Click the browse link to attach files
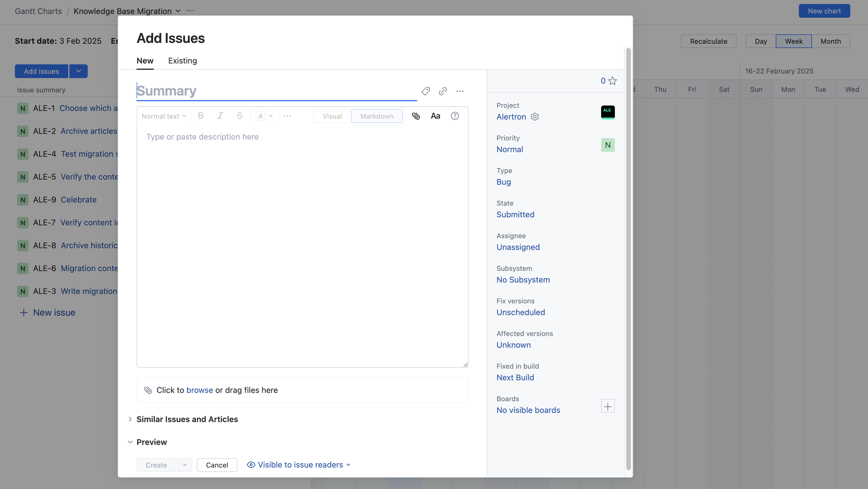The image size is (868, 489). pos(199,390)
